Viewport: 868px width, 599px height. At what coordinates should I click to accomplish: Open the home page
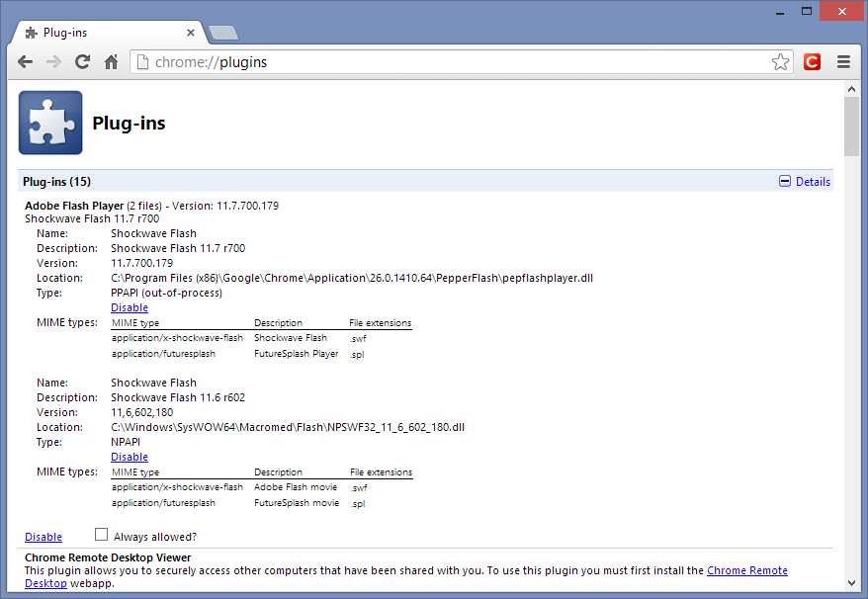(x=112, y=62)
